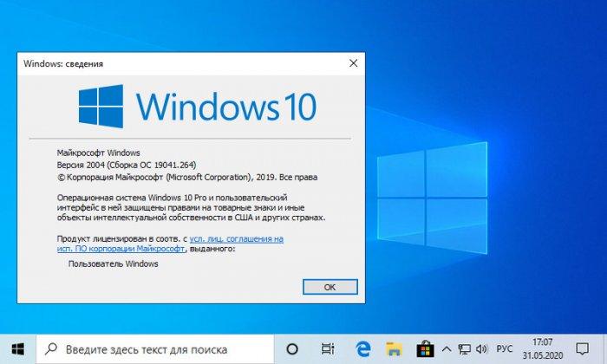Viewport: 607px width, 364px height.
Task: Open Cortana from the taskbar circle icon
Action: [x=292, y=349]
